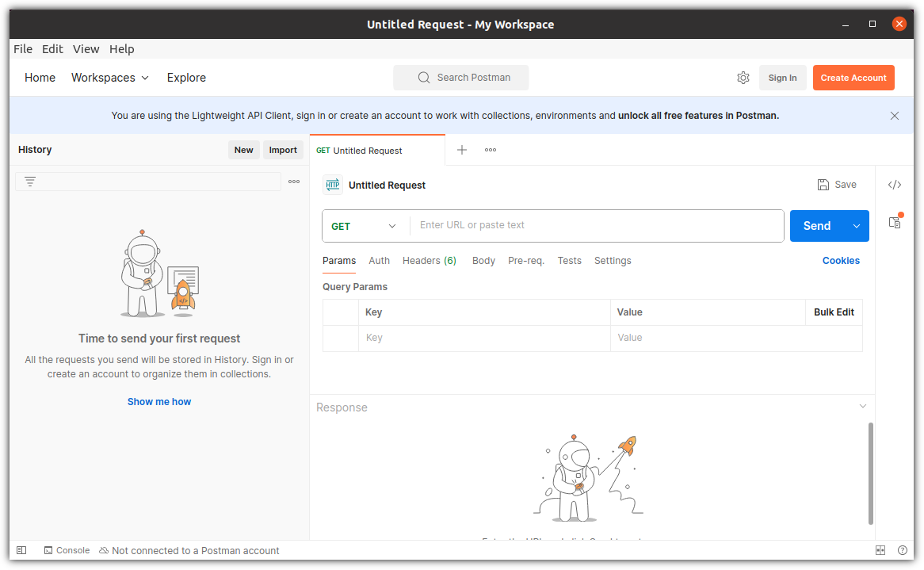
Task: Click the two-pane layout icon
Action: 880,550
